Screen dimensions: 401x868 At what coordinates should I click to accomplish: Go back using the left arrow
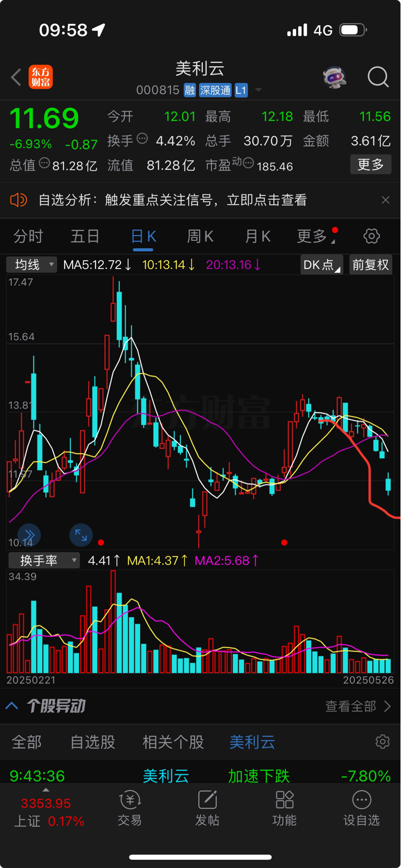click(x=16, y=78)
